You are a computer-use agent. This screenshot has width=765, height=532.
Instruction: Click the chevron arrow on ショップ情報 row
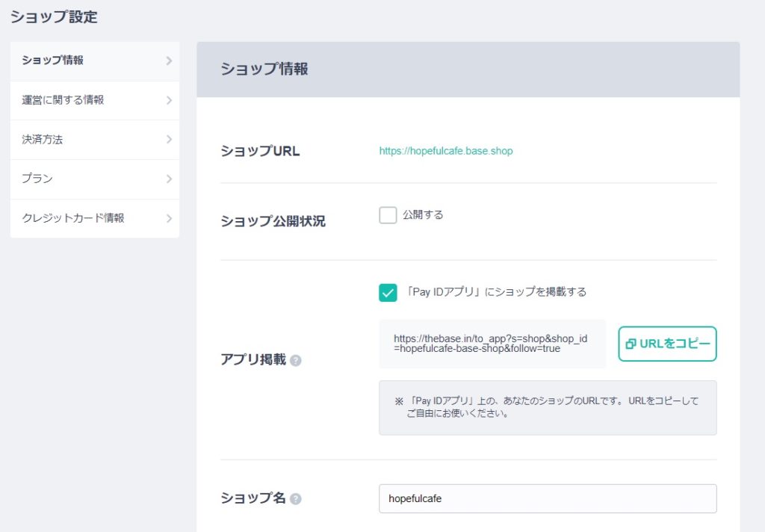click(x=169, y=61)
